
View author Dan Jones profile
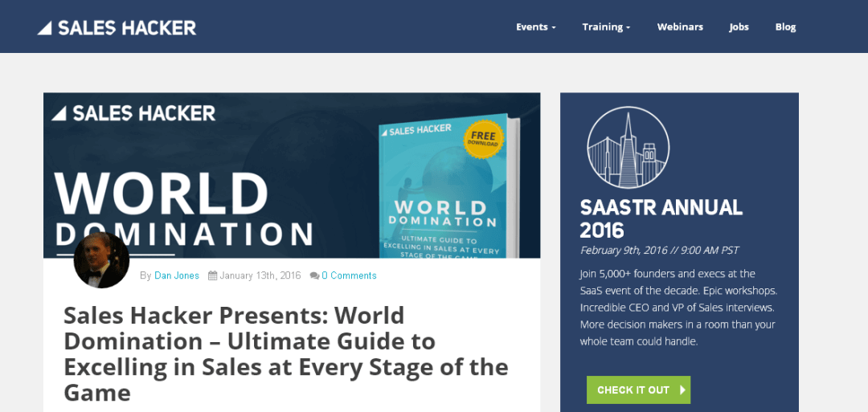pyautogui.click(x=177, y=275)
